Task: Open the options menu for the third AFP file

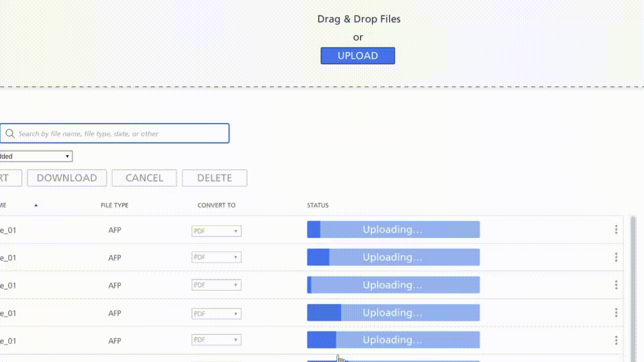Action: [x=616, y=285]
